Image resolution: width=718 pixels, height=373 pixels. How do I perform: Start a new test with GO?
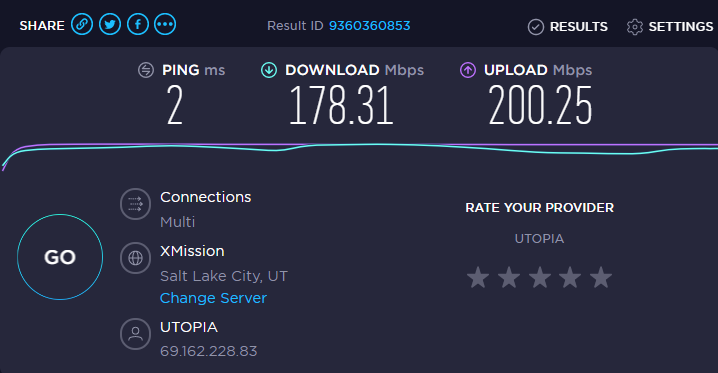click(60, 257)
